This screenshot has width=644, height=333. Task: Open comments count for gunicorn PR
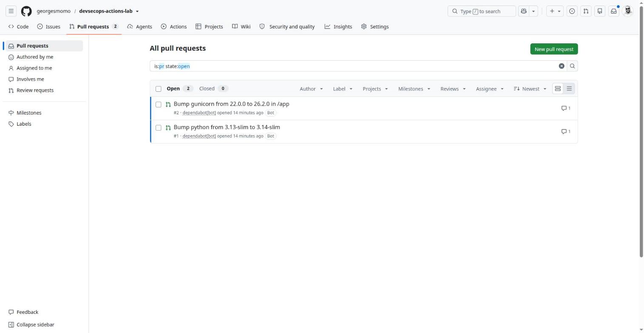point(566,108)
